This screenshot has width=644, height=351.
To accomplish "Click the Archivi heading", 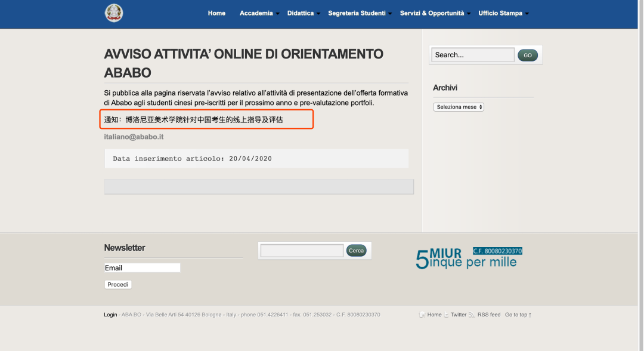I will point(445,88).
